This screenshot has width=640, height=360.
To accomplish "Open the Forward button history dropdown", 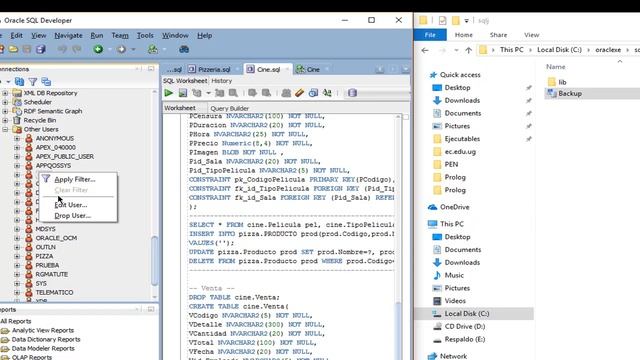I will [133, 49].
